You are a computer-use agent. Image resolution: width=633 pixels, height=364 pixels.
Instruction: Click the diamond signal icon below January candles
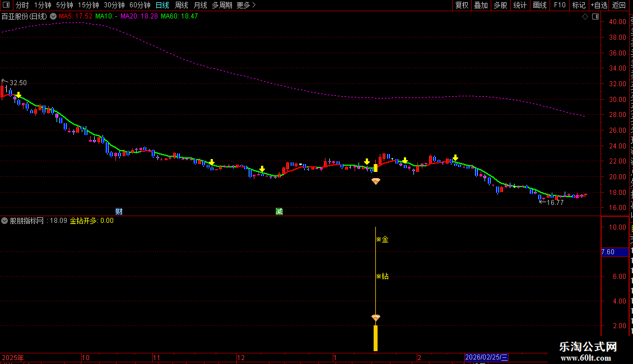pos(376,181)
